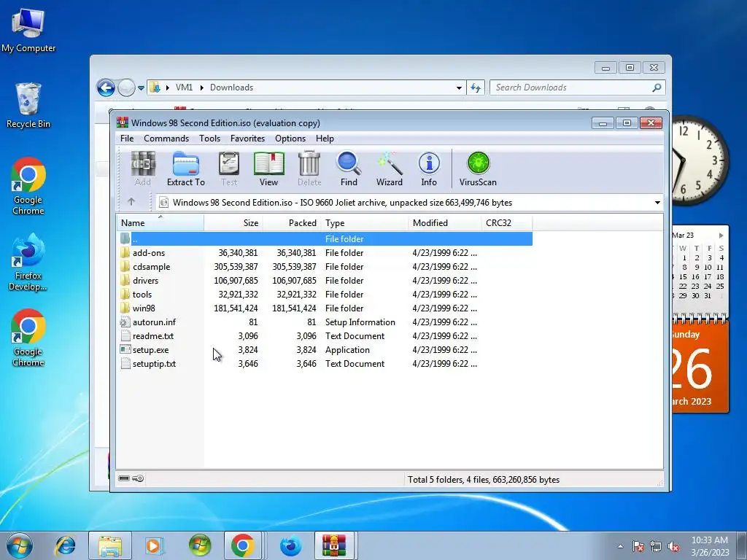The image size is (747, 560).
Task: Open My Computer desktop icon
Action: [x=28, y=31]
